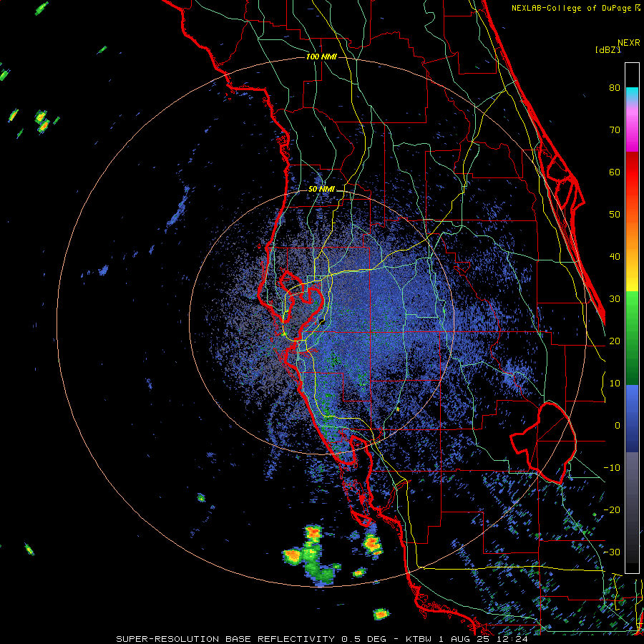Click the "0" dBZ scale value
This screenshot has width=644, height=644.
click(618, 426)
